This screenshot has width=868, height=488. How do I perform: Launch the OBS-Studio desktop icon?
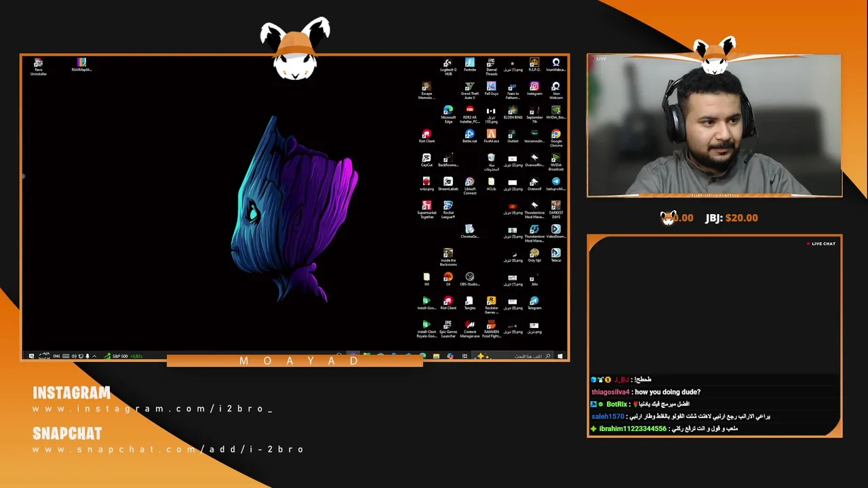pyautogui.click(x=470, y=279)
